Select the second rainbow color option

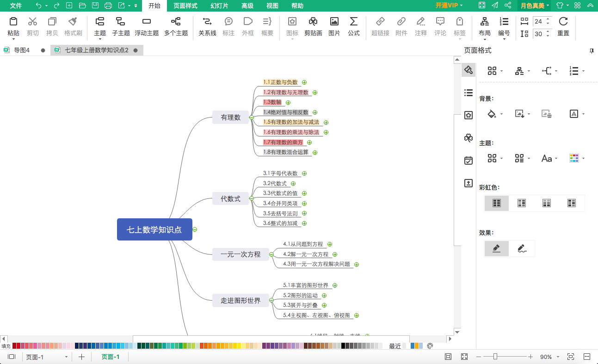[522, 203]
